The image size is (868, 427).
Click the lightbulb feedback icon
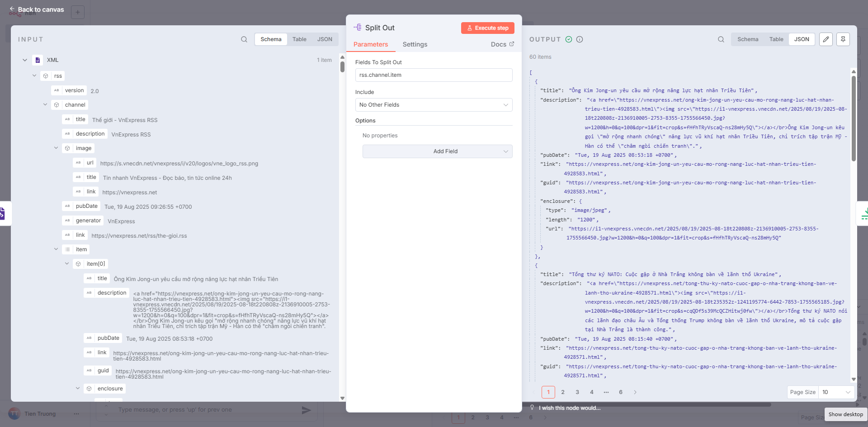pos(532,408)
